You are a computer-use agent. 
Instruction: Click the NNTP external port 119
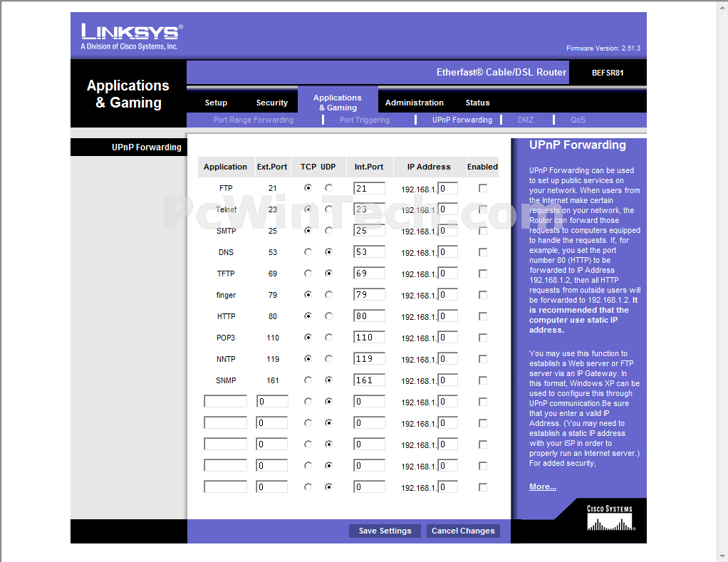coord(273,359)
